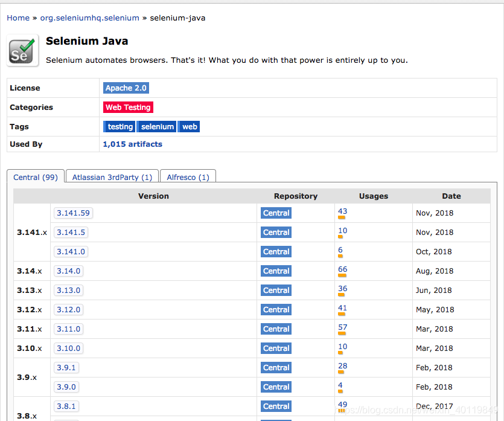Click the 3.9.x version group label
Viewport: 504px width, 421px height.
(27, 377)
